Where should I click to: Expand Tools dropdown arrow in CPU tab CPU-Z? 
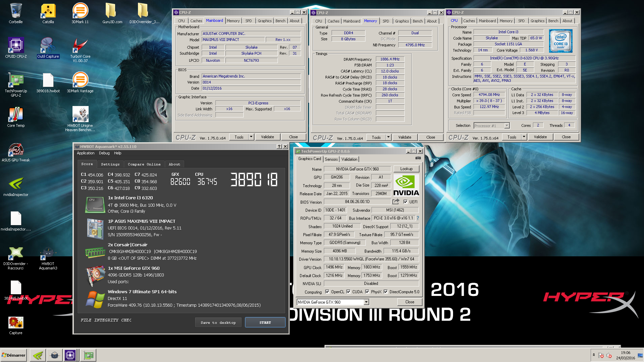point(524,137)
